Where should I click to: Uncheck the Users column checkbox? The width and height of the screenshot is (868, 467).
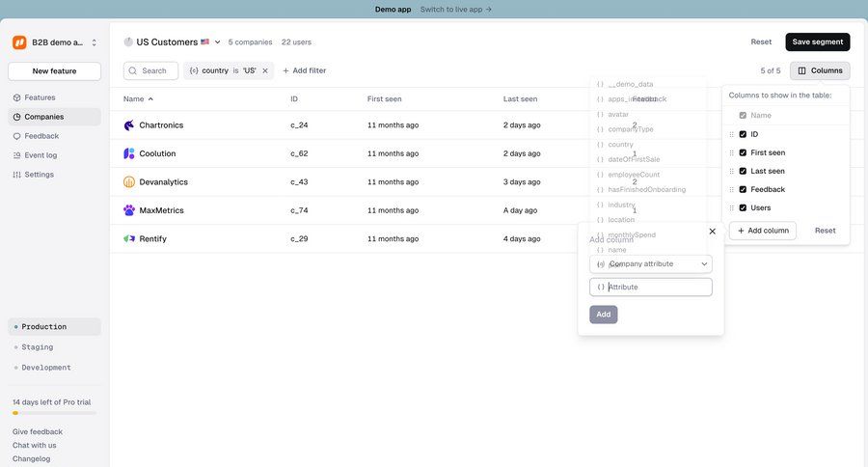click(x=743, y=207)
